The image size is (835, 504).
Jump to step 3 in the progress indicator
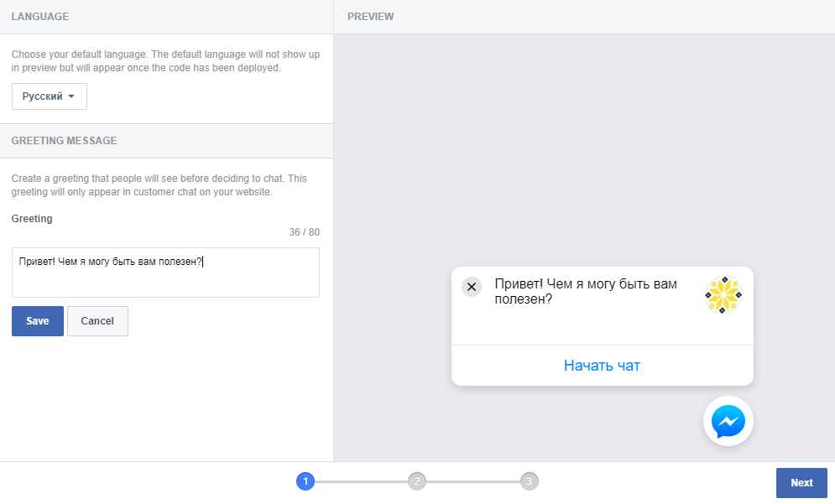pos(529,481)
